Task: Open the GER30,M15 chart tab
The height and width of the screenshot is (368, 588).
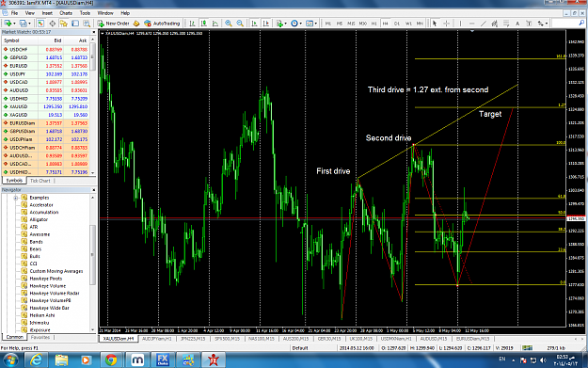Action: point(329,339)
